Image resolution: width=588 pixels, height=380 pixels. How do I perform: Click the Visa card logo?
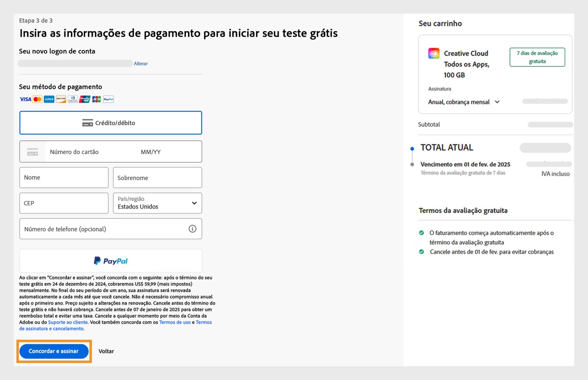click(x=25, y=99)
